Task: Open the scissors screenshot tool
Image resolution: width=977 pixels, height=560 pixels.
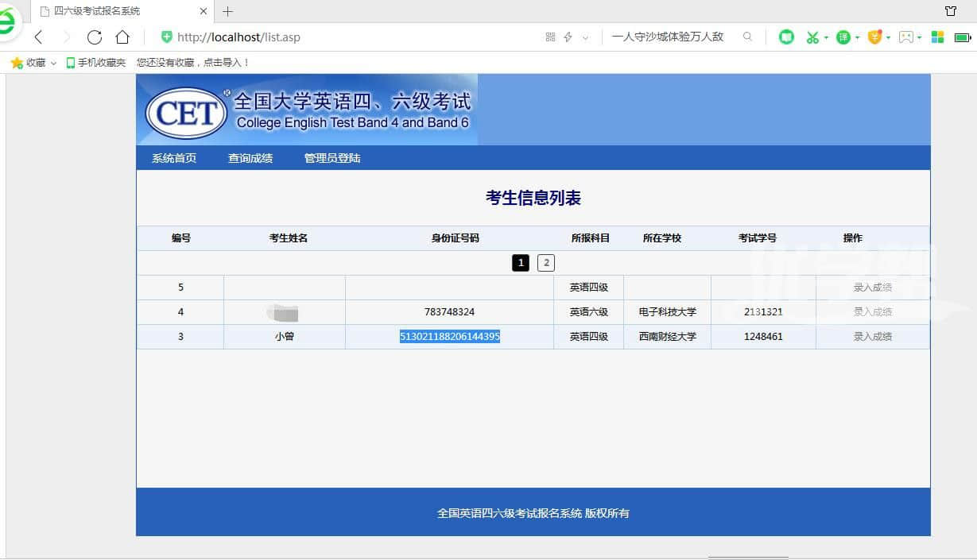Action: [x=812, y=37]
